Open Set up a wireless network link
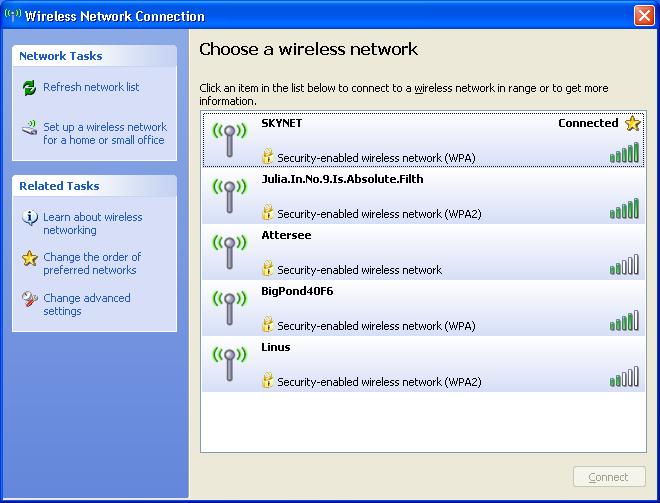This screenshot has width=660, height=503. [x=105, y=133]
